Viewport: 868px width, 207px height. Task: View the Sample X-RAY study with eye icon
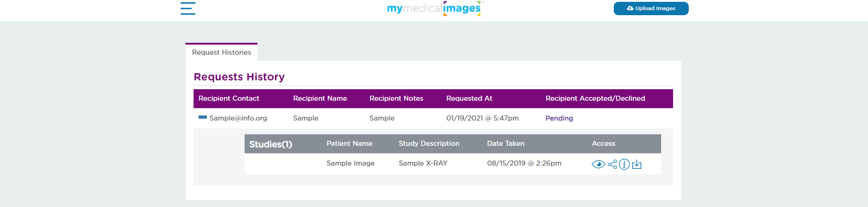(x=598, y=164)
